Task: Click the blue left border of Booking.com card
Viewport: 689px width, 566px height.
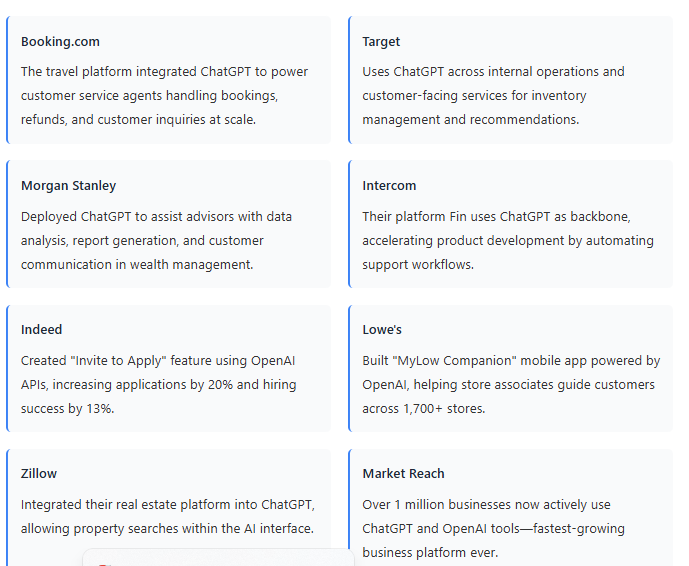Action: pos(7,80)
